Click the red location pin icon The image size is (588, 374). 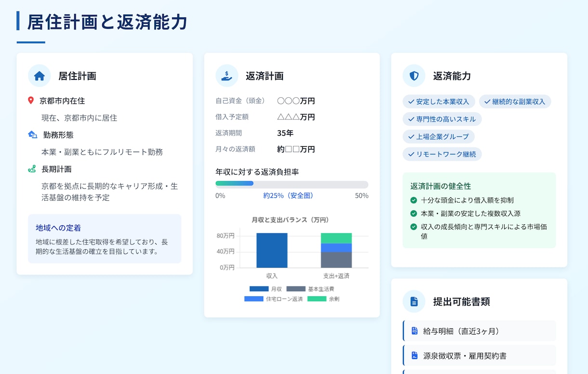(x=31, y=101)
